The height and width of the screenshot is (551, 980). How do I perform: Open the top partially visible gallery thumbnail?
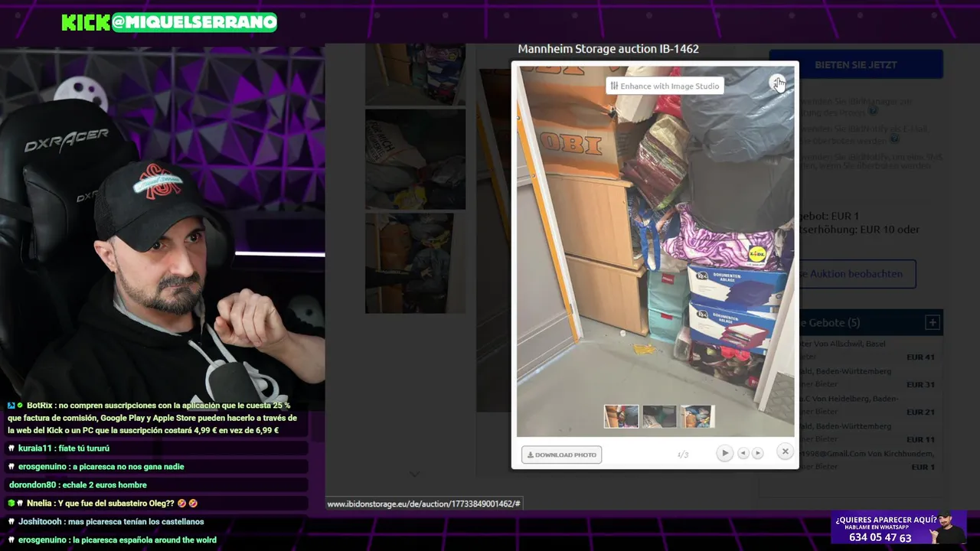(415, 74)
